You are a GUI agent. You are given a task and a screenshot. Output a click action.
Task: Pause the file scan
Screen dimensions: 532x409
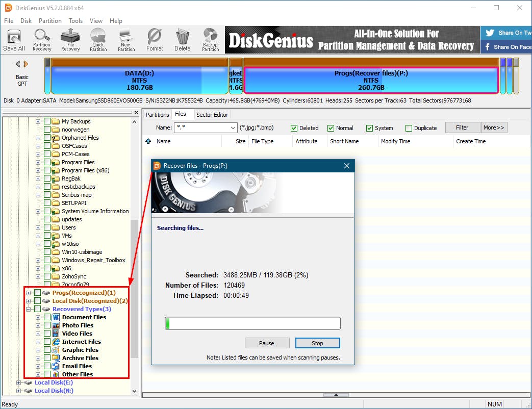click(x=267, y=343)
